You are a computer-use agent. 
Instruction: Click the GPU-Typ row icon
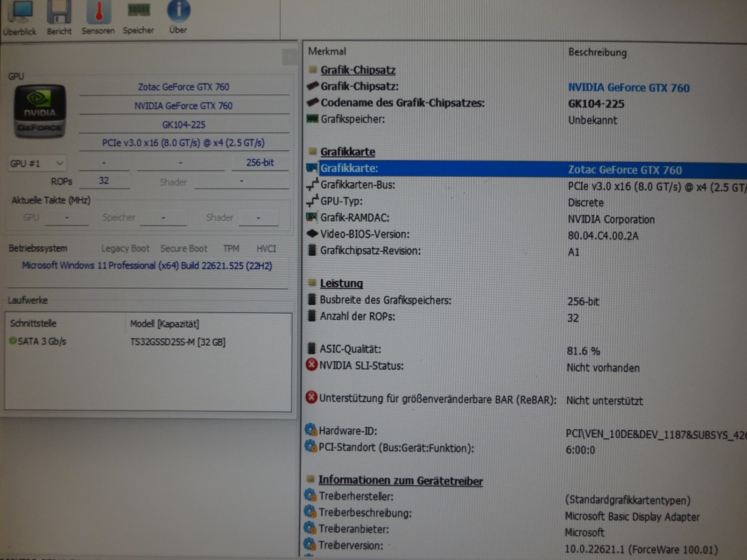(x=312, y=201)
